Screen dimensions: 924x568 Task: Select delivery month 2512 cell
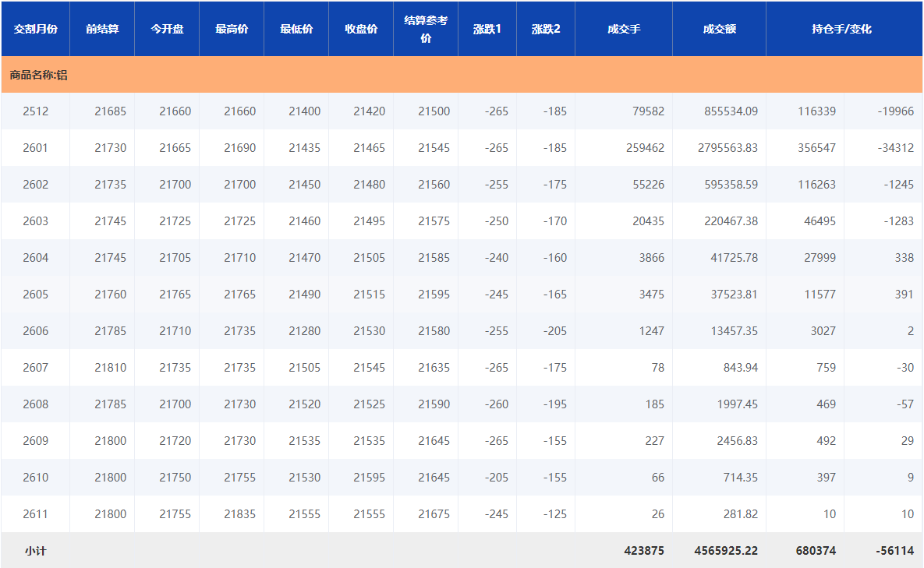[35, 111]
